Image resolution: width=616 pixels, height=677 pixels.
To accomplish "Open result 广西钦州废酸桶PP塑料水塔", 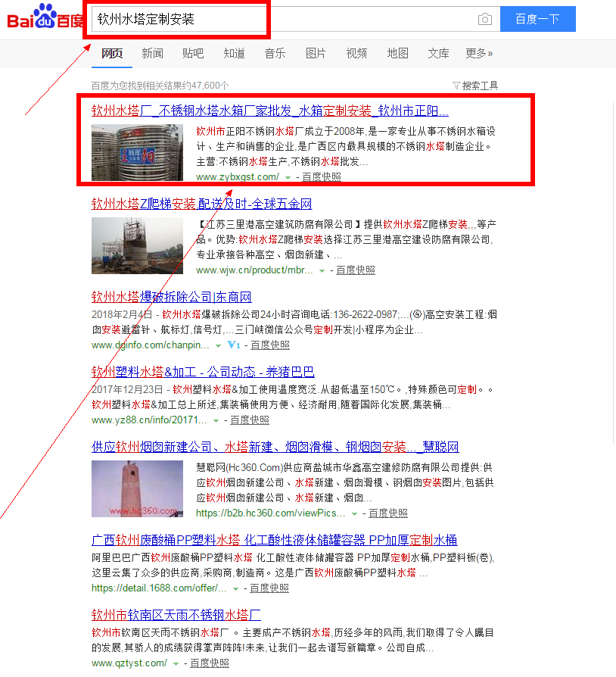I will (x=275, y=540).
